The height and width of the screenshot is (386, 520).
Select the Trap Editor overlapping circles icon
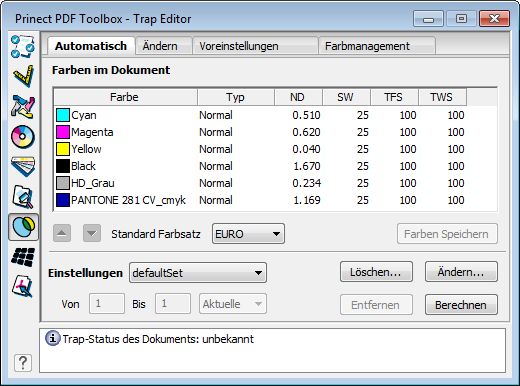click(x=23, y=227)
